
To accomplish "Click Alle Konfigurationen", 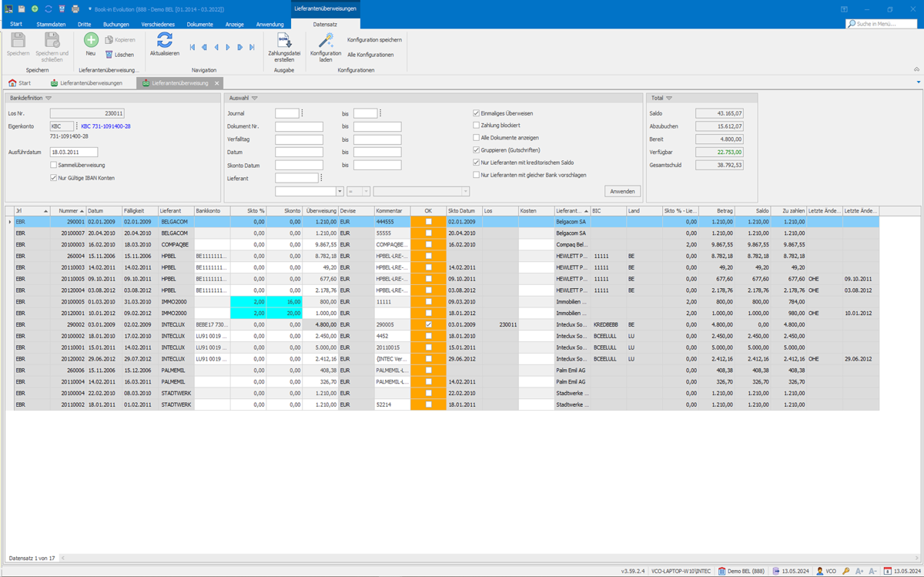I will tap(370, 55).
